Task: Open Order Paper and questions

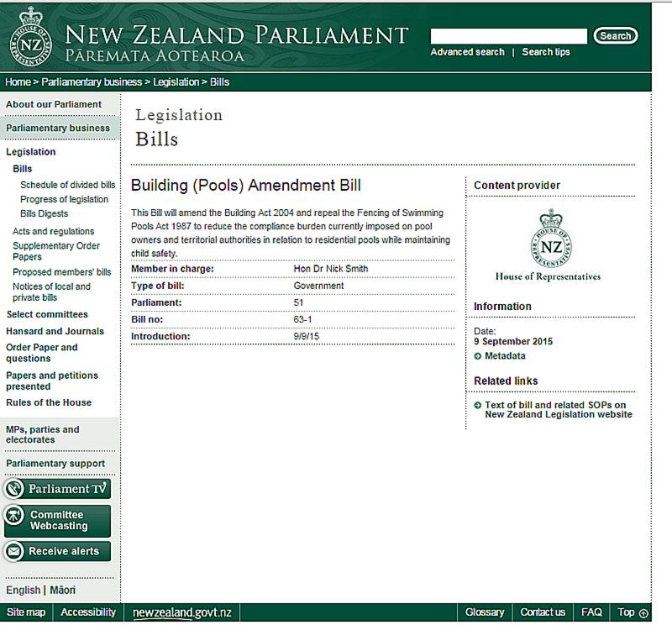Action: [x=41, y=353]
